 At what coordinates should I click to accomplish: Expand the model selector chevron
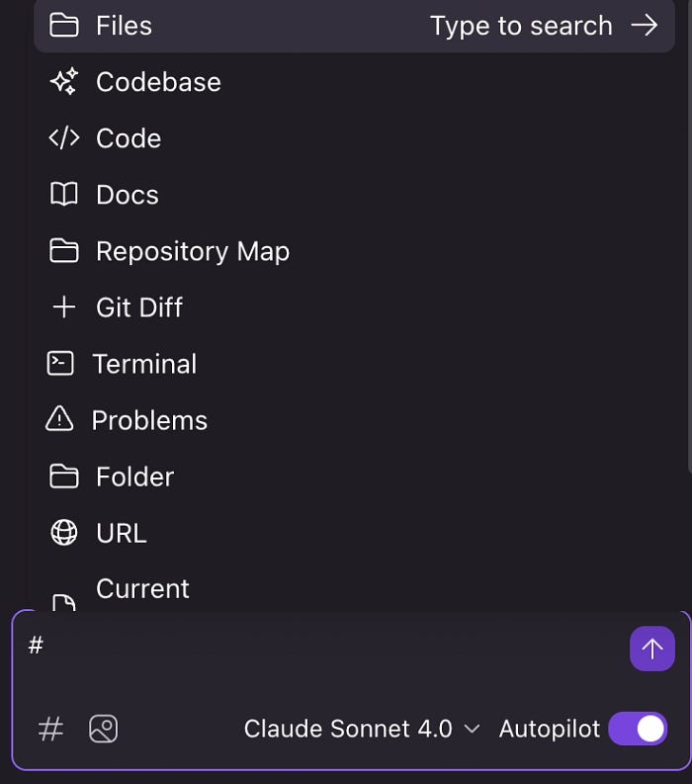coord(472,729)
